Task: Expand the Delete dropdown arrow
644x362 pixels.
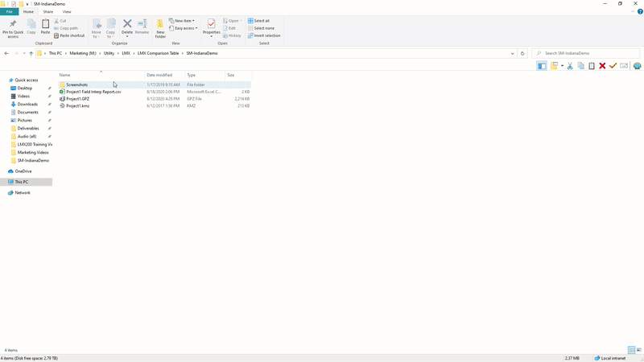Action: (x=127, y=36)
